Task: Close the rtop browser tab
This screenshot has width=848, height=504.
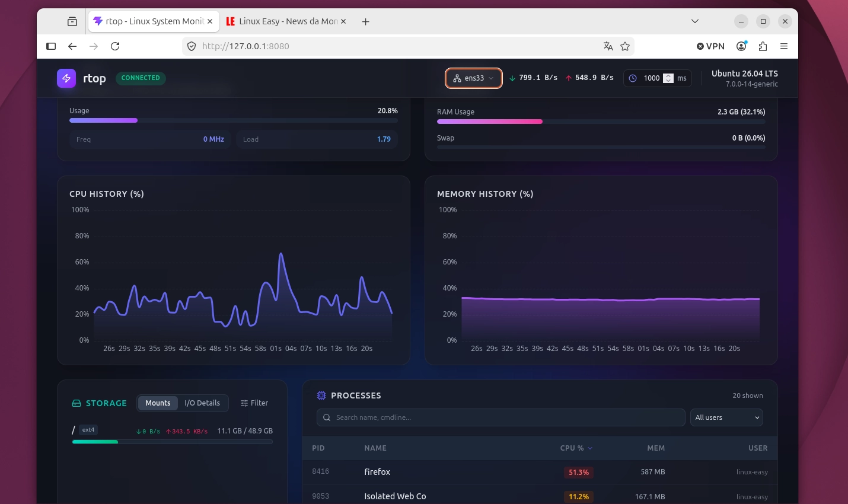Action: pos(210,21)
